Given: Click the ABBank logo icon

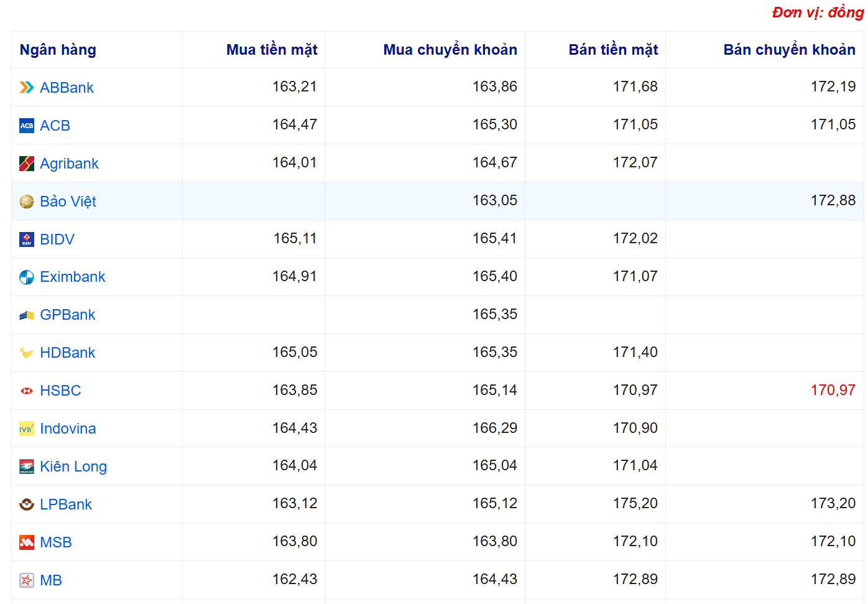Looking at the screenshot, I should click(x=27, y=88).
